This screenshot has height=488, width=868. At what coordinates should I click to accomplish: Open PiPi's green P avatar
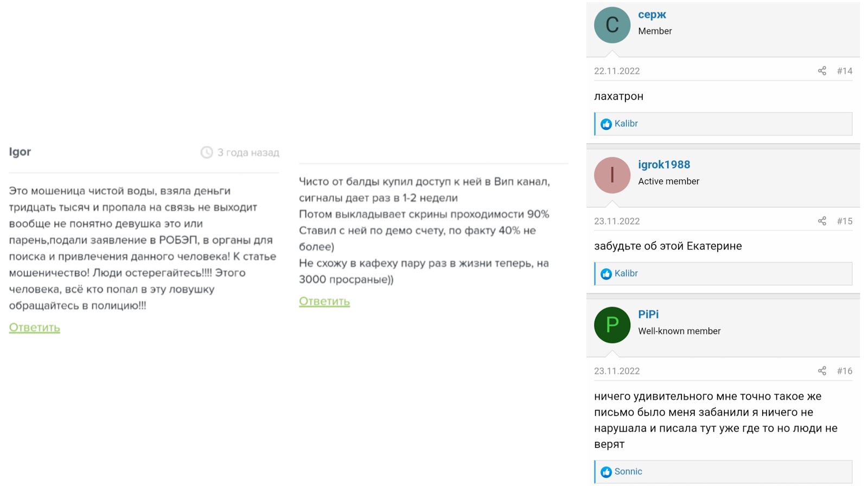click(x=612, y=325)
